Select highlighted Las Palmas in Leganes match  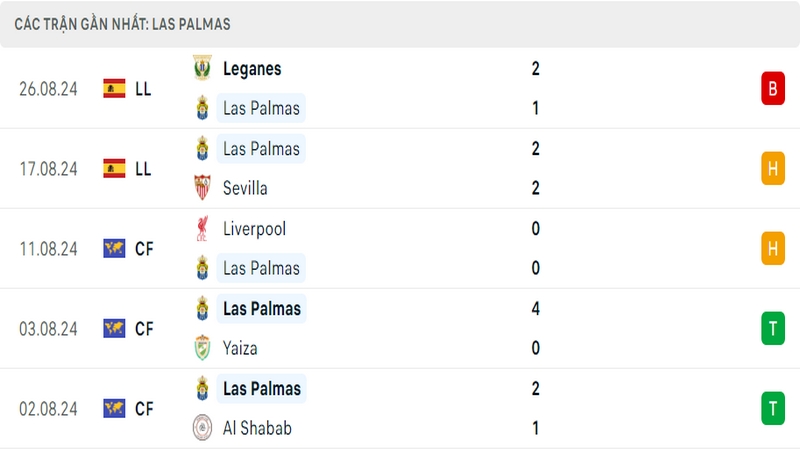tap(261, 108)
